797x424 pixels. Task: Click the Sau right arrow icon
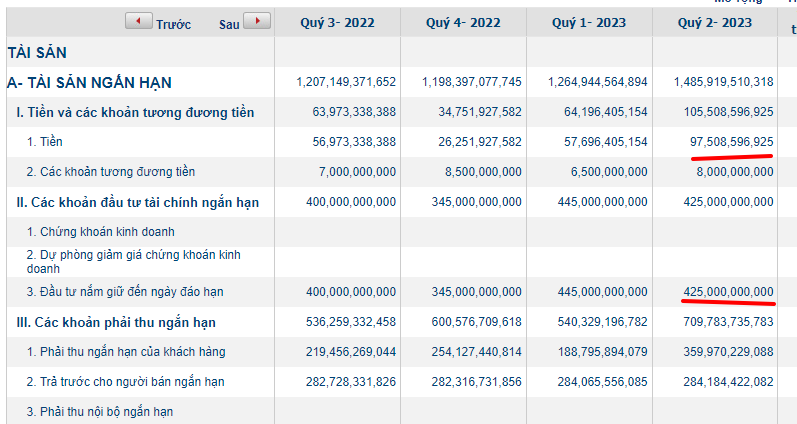tap(257, 21)
